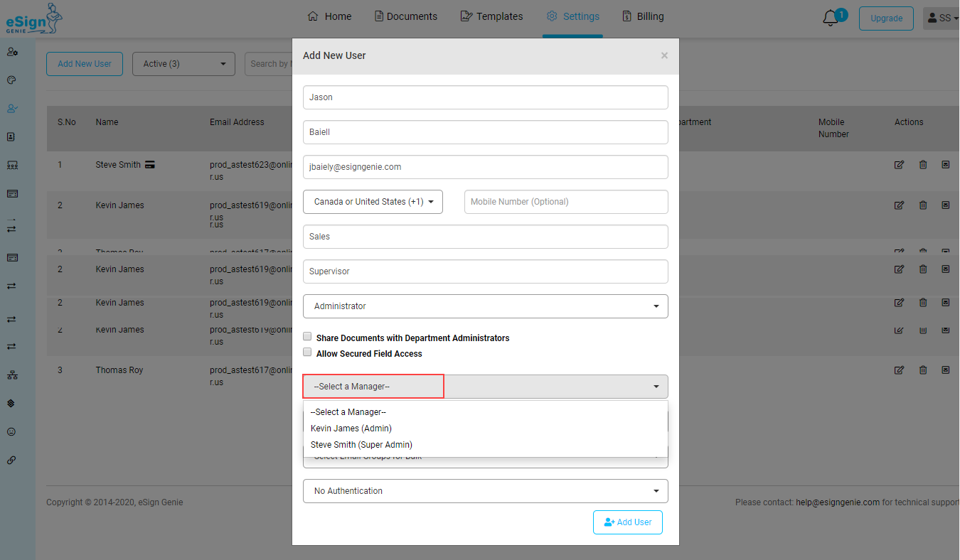Close the Add New User dialog
960x560 pixels.
tap(664, 55)
